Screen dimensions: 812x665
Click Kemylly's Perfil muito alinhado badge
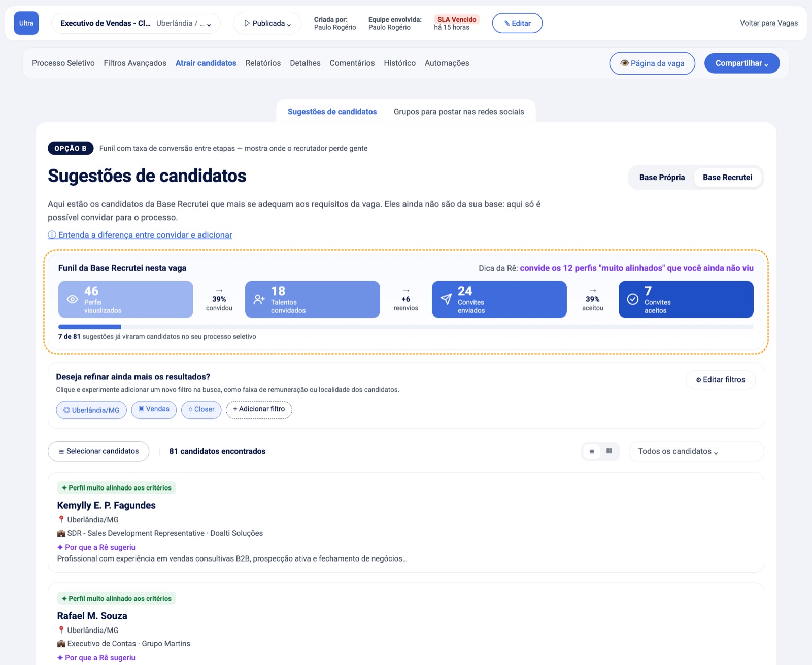(x=117, y=488)
